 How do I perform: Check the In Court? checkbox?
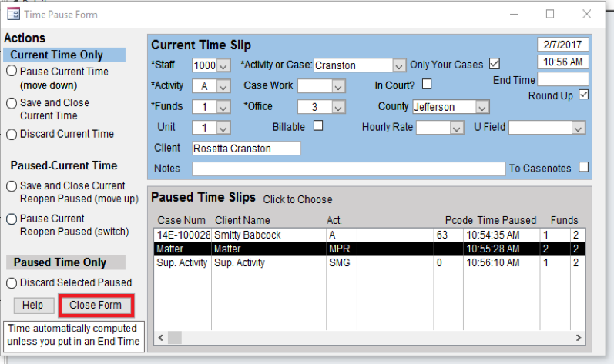point(427,85)
